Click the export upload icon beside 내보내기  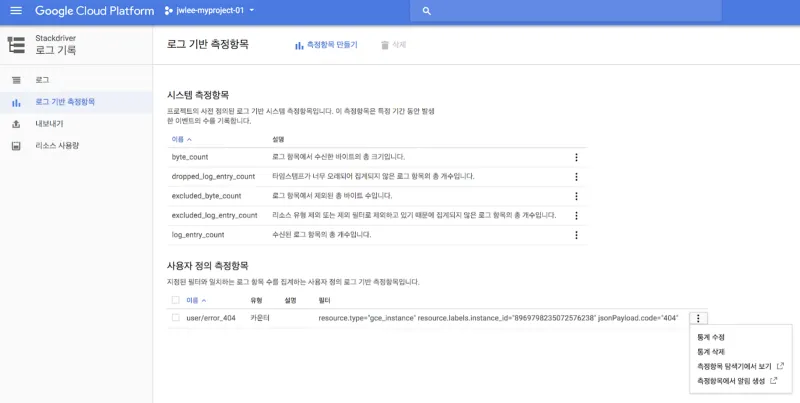[x=16, y=124]
